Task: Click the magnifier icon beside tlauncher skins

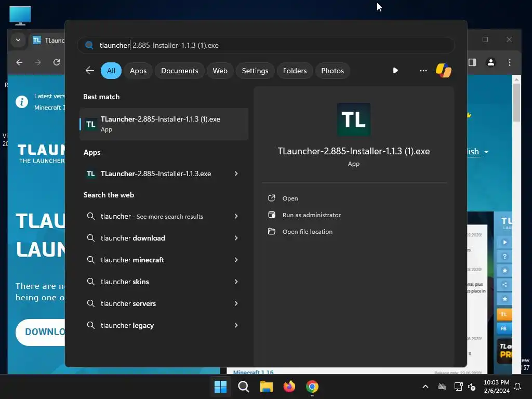Action: click(90, 281)
